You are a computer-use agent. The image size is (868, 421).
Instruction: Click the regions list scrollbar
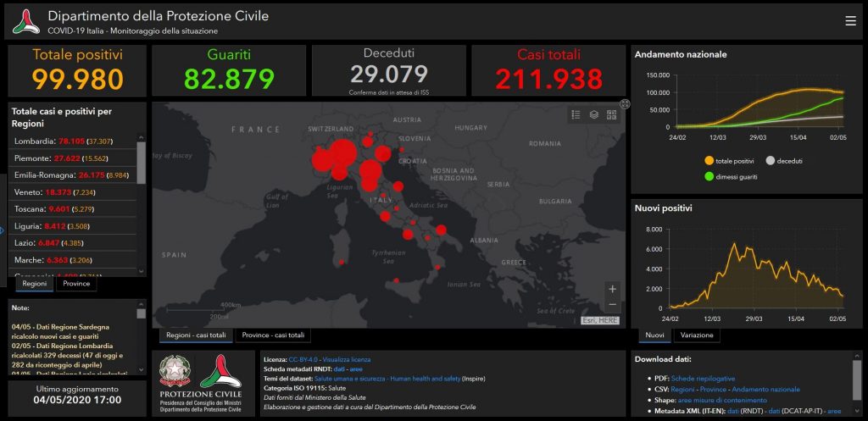pyautogui.click(x=142, y=161)
